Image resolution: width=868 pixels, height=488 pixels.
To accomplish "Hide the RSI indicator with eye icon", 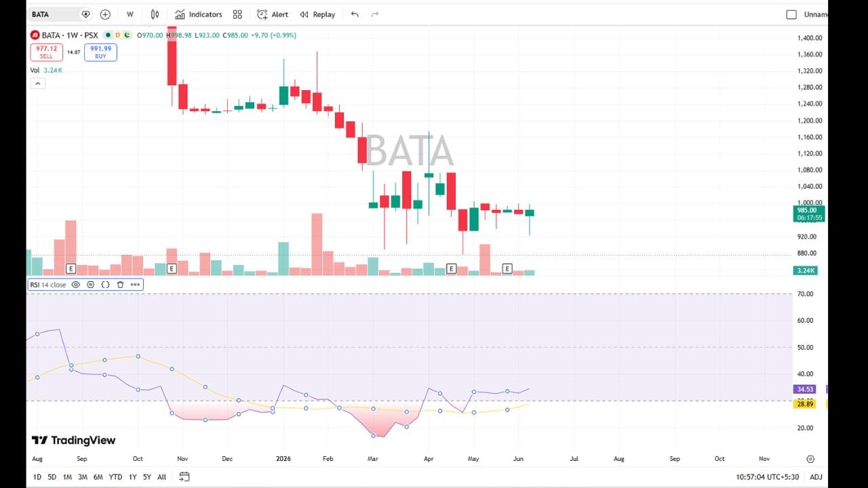I will [x=75, y=285].
